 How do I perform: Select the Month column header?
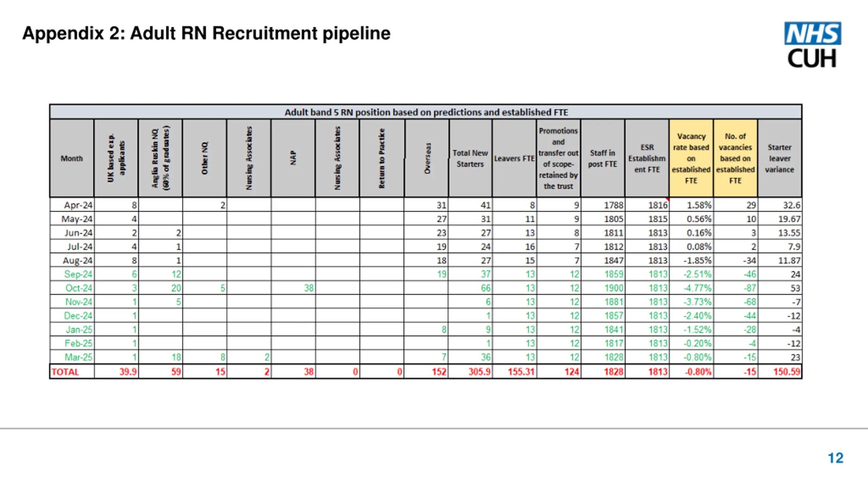[72, 158]
